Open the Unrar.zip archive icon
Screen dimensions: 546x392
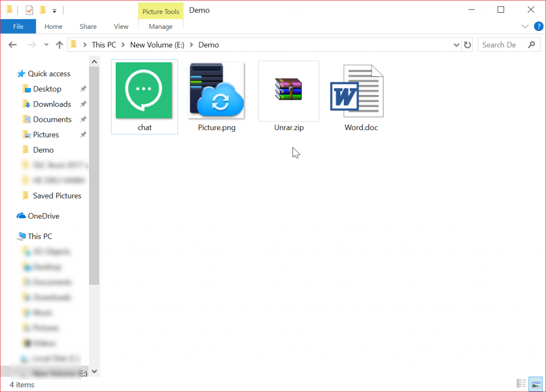[288, 91]
